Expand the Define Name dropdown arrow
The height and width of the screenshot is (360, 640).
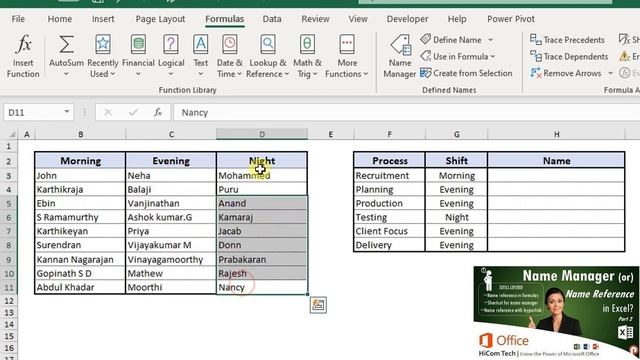click(491, 40)
